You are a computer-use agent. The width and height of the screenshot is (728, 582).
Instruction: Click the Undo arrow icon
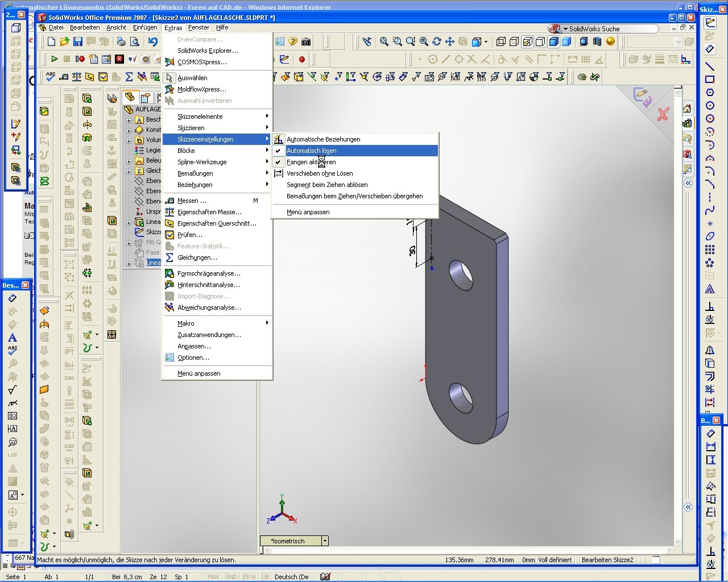tap(152, 41)
